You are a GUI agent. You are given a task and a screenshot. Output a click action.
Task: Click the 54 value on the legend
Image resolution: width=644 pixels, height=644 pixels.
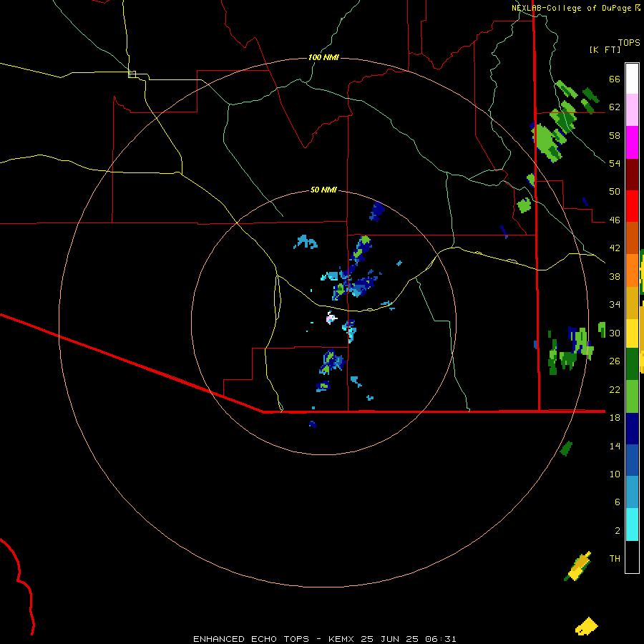point(615,163)
